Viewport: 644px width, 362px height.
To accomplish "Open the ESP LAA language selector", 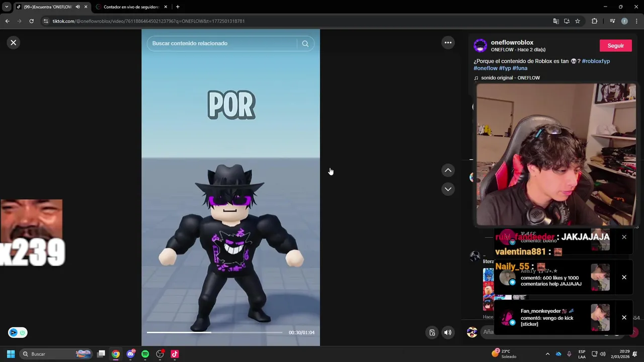I will click(582, 354).
